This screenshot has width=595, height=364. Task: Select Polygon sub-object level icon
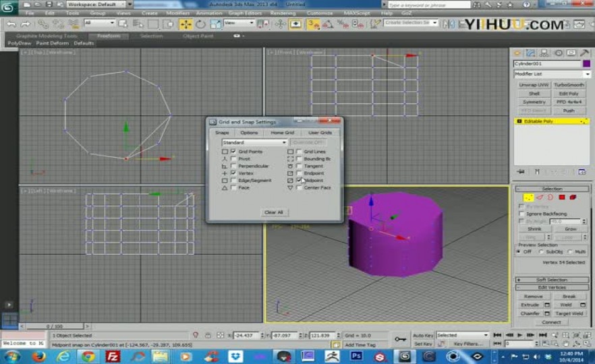(562, 197)
